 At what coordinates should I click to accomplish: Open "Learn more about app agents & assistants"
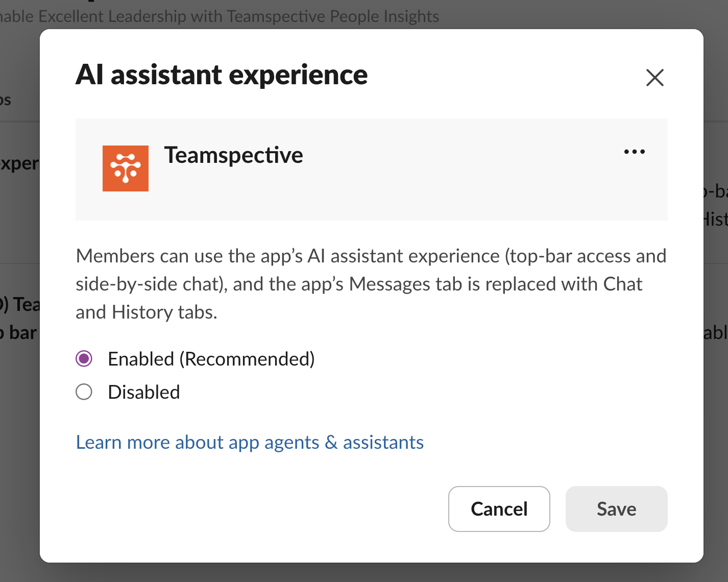tap(250, 442)
